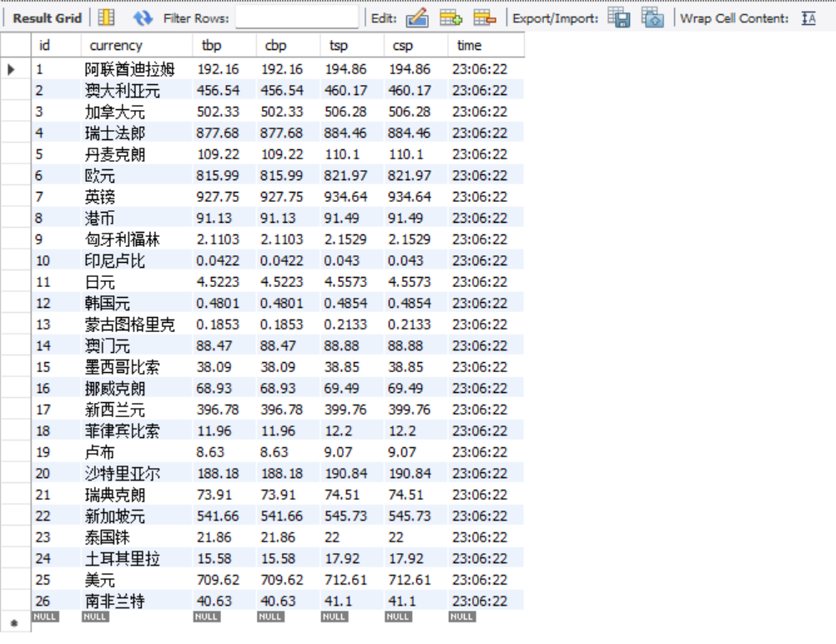Screen dimensions: 836x644
Task: Click the insert new row icon
Action: [451, 18]
